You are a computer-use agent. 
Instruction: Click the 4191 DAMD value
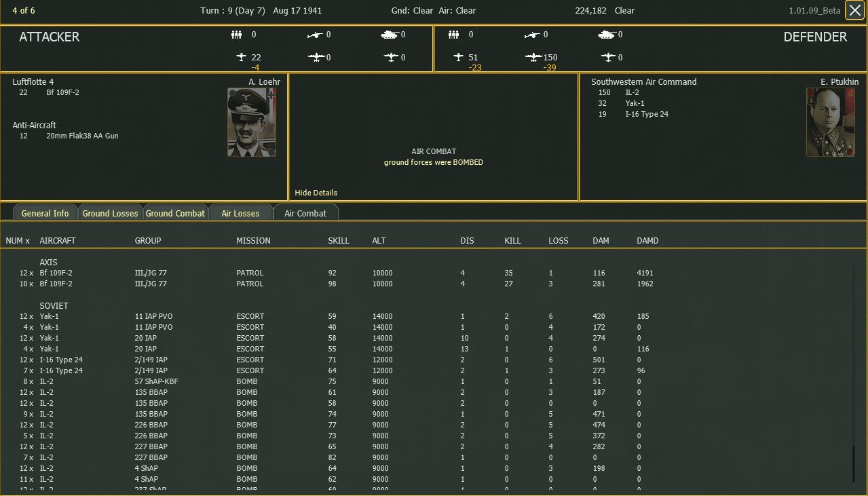coord(645,273)
